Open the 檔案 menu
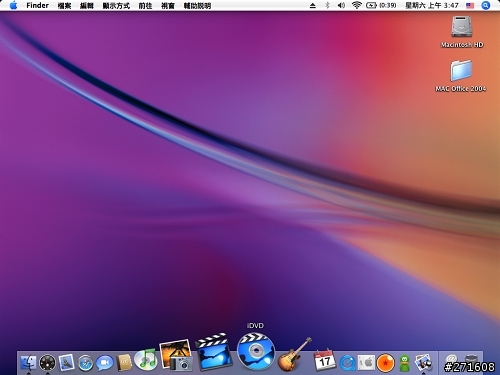This screenshot has width=500, height=375. (x=64, y=6)
